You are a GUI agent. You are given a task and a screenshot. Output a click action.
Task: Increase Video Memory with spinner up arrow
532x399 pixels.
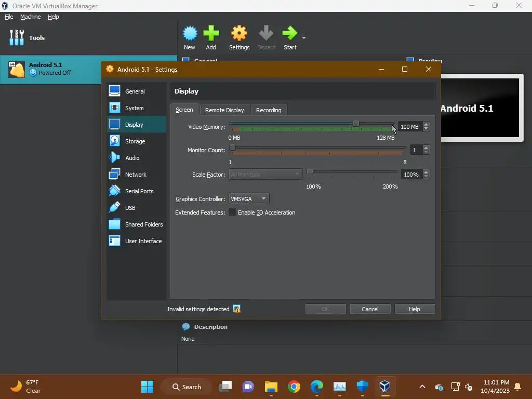[x=426, y=124]
